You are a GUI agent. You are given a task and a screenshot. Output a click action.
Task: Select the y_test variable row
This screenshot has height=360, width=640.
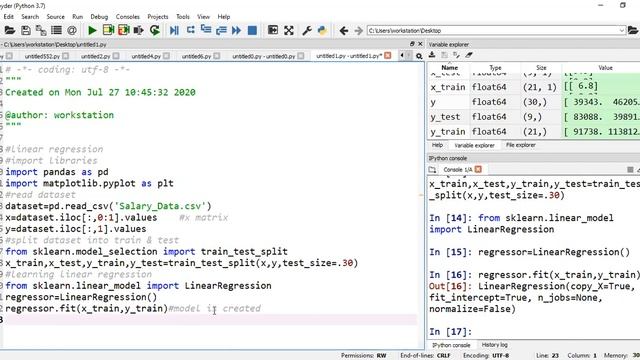[x=533, y=117]
